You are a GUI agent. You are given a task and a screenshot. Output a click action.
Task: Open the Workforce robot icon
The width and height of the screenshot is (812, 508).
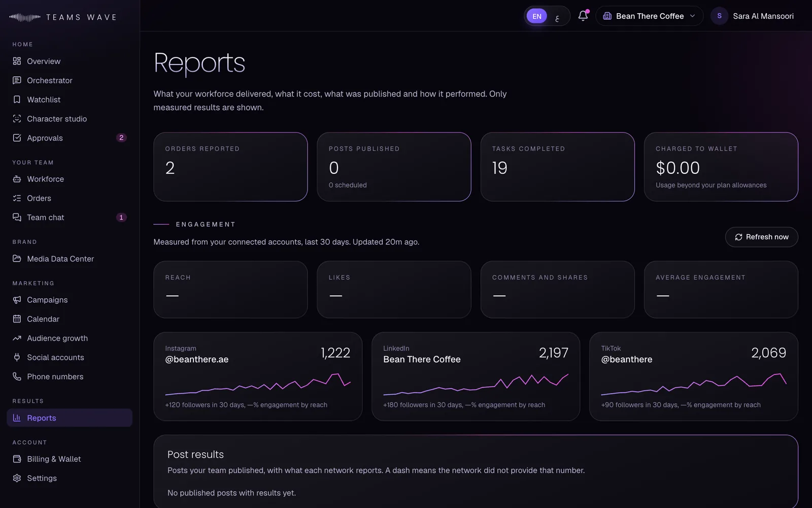coord(17,179)
